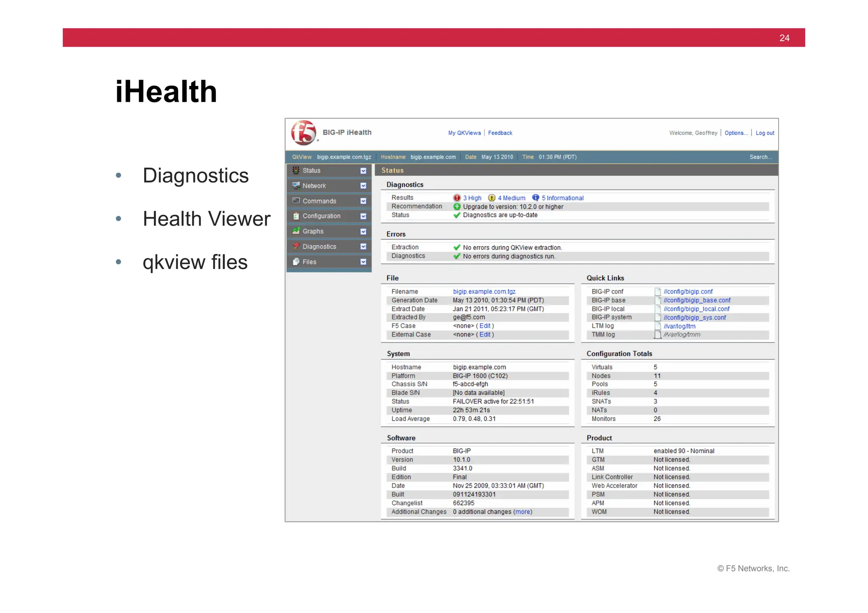
Task: Edit the External Case value
Action: [485, 334]
